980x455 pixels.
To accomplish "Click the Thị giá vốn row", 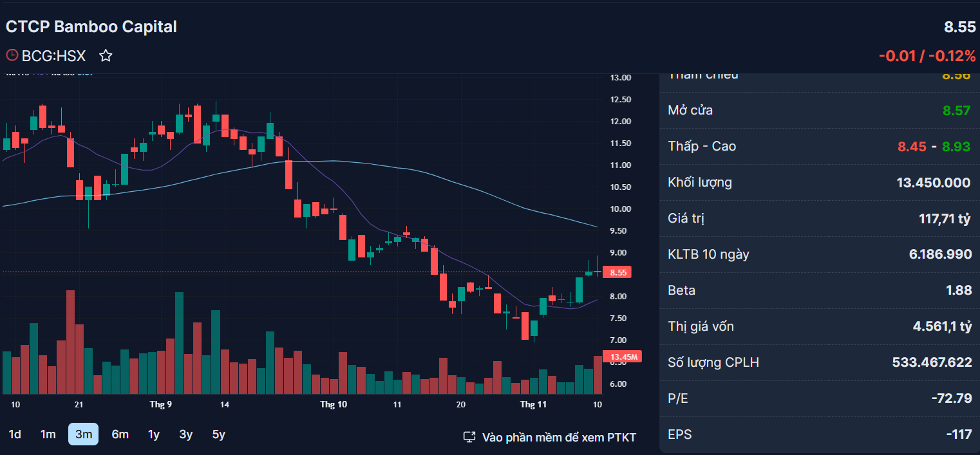I will pos(820,326).
